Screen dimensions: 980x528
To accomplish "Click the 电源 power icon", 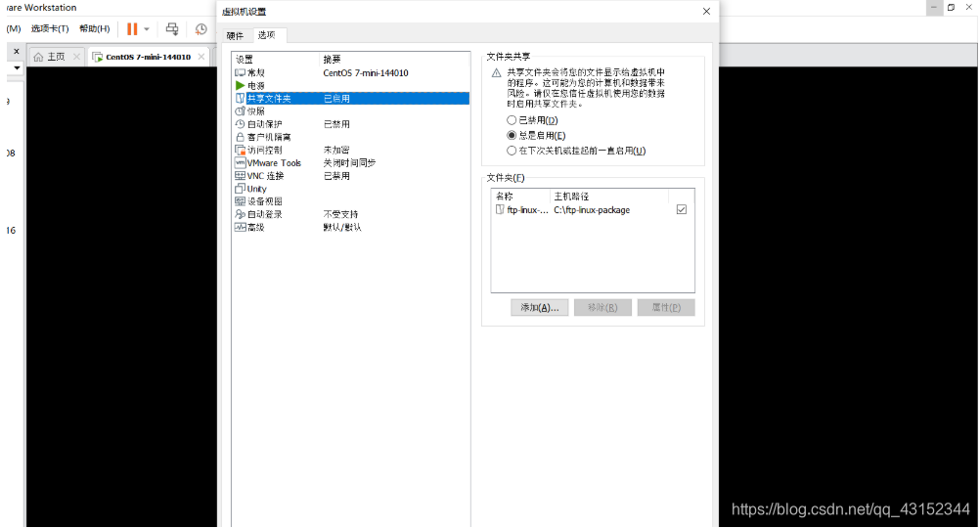I will [x=240, y=85].
